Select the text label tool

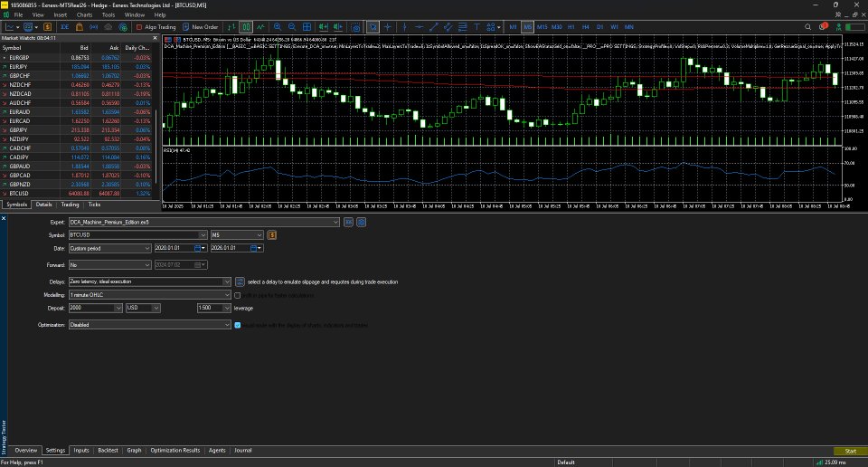tap(476, 26)
